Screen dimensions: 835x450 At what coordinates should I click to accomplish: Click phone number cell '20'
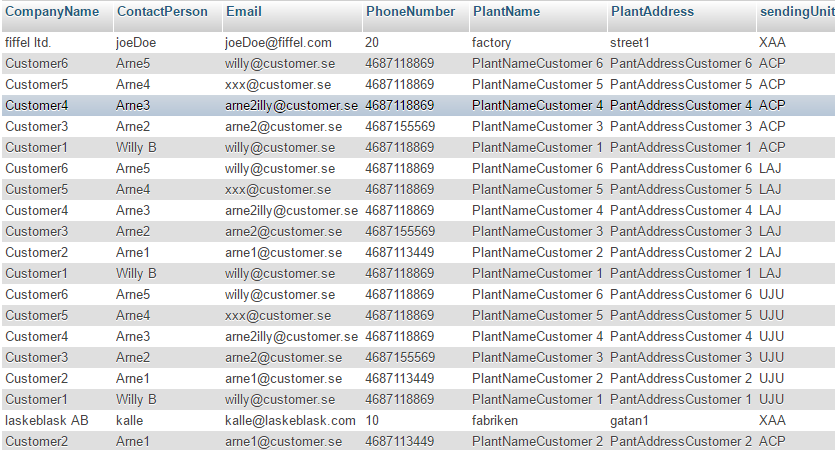[x=372, y=43]
